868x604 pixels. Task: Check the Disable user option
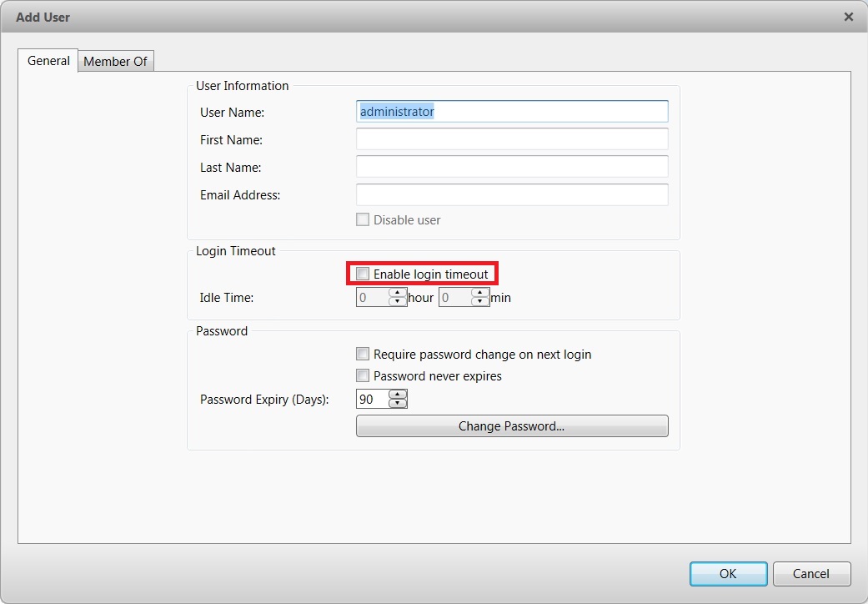tap(363, 219)
